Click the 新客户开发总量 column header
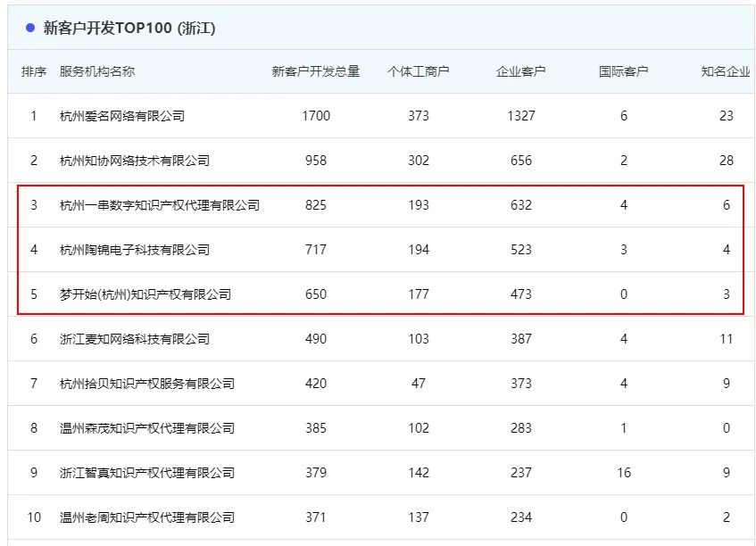 tap(316, 71)
